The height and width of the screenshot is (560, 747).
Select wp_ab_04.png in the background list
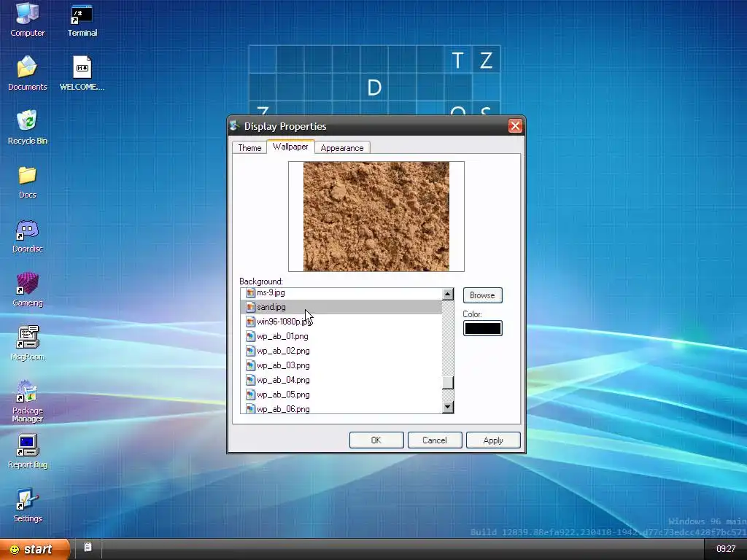341,380
